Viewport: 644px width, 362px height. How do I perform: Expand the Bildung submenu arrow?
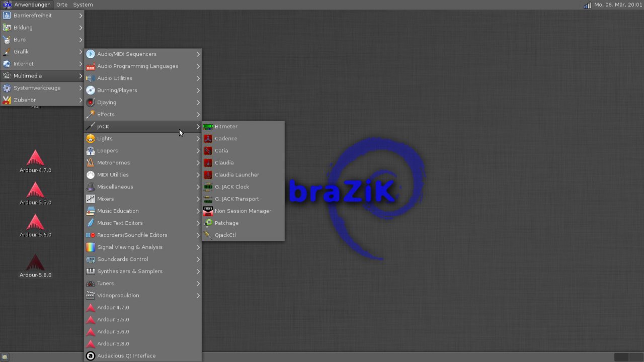[80, 28]
